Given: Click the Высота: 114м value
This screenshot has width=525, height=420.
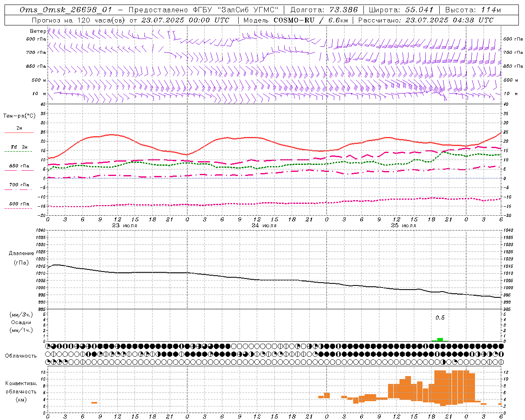Looking at the screenshot, I should click(x=473, y=10).
